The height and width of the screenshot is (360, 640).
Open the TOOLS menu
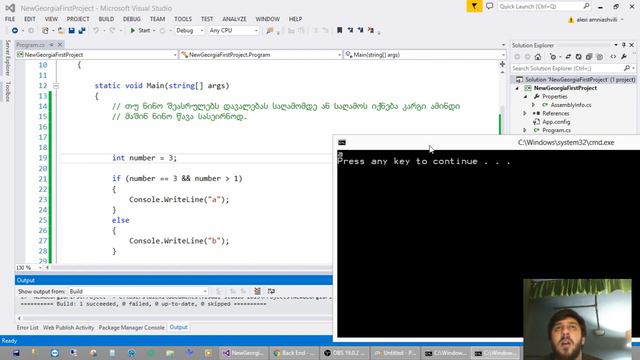click(182, 19)
